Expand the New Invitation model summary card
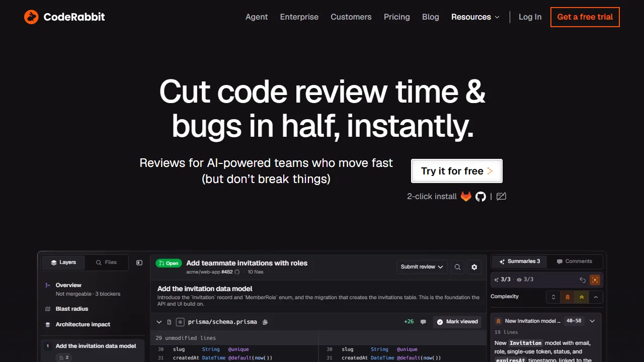 (592, 321)
